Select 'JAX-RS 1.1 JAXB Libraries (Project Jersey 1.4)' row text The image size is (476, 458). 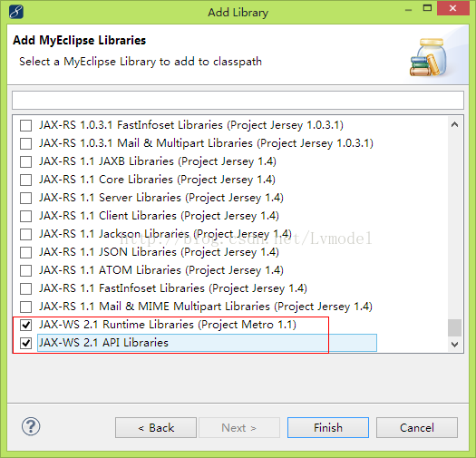[158, 161]
